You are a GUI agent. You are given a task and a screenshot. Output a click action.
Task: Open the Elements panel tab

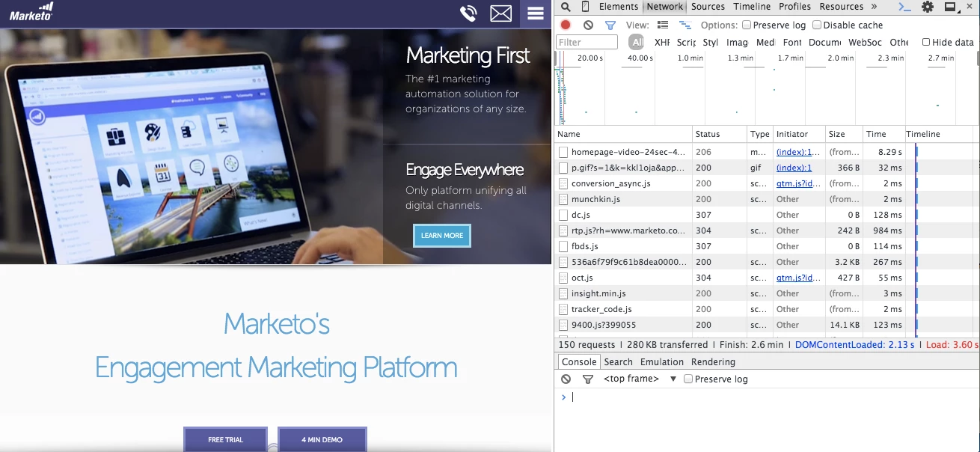[619, 7]
